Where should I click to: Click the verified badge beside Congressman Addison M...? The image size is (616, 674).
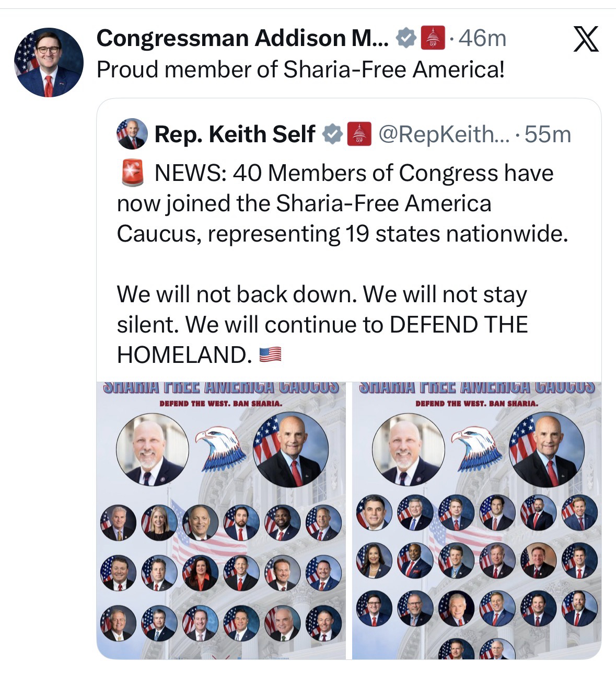pos(406,38)
